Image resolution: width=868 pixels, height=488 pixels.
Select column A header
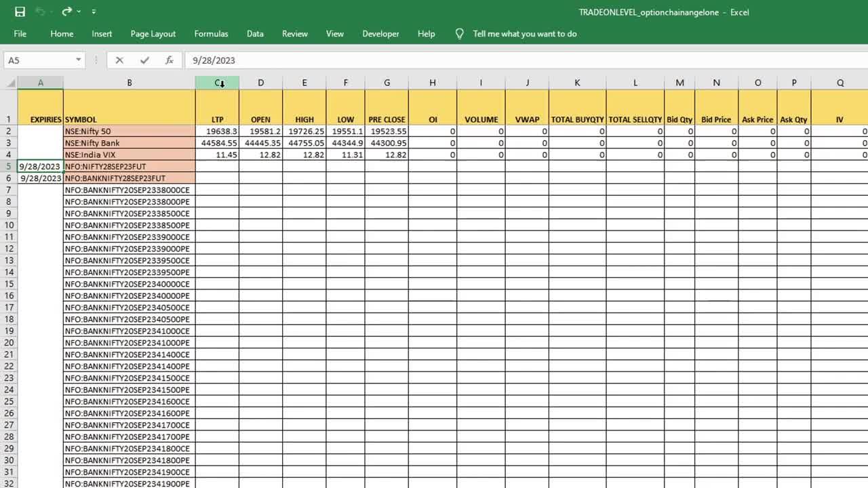40,83
